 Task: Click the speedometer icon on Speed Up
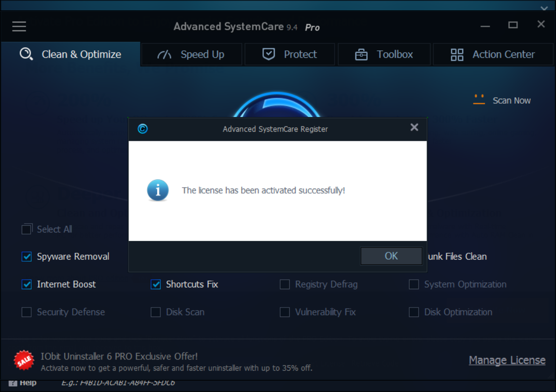pyautogui.click(x=164, y=54)
